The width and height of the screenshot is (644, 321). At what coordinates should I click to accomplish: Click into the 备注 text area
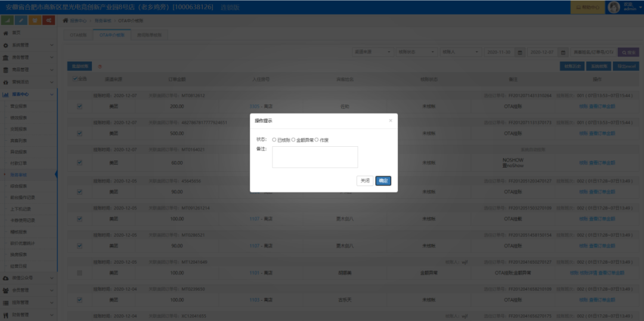[315, 157]
